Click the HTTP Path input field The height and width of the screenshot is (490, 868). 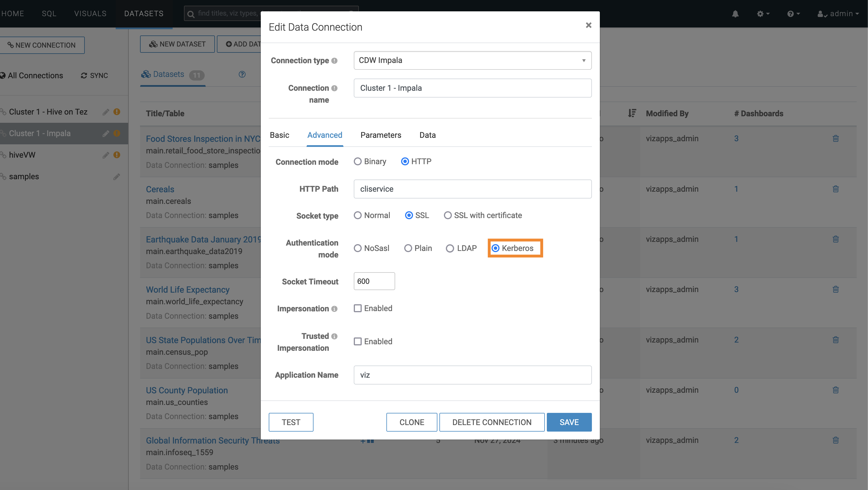point(473,189)
